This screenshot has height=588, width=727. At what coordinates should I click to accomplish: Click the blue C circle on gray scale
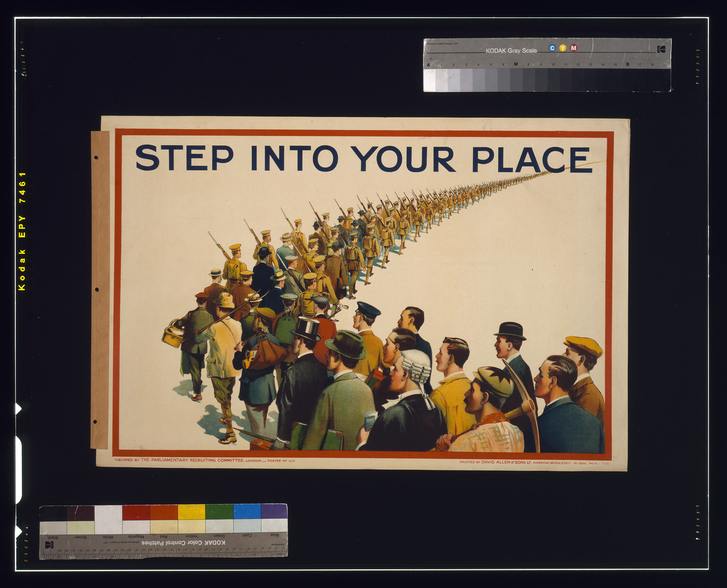552,48
